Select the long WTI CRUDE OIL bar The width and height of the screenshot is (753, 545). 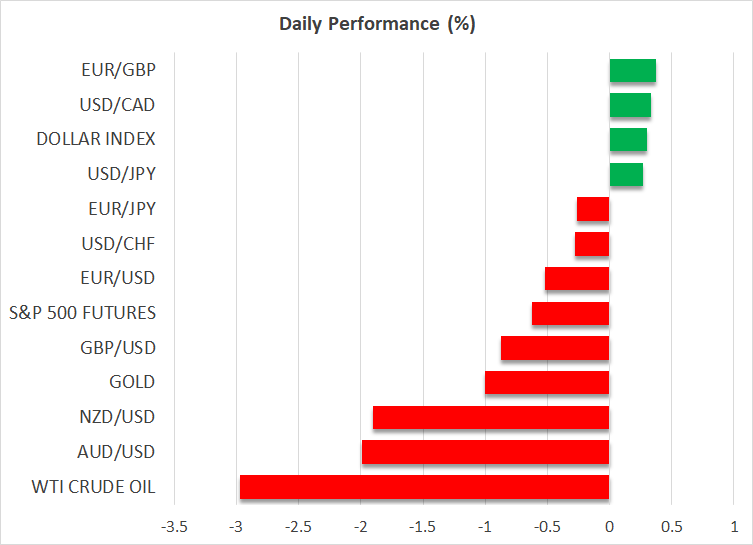[424, 487]
